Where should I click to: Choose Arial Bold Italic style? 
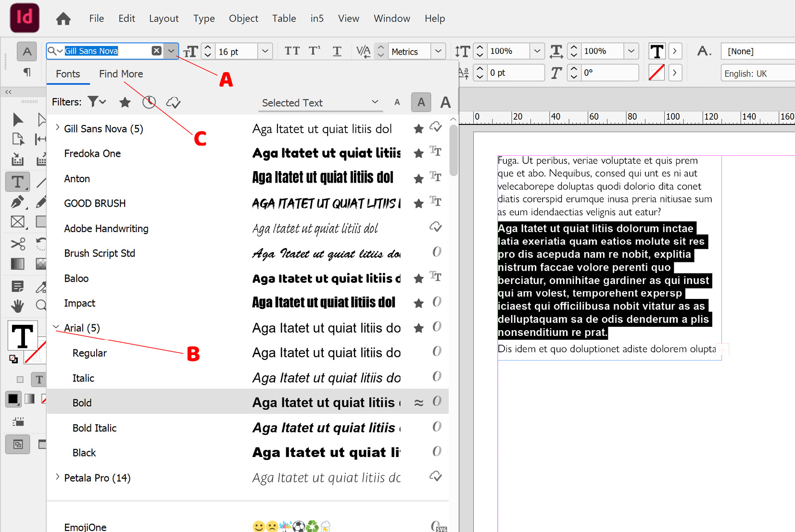coord(248,427)
